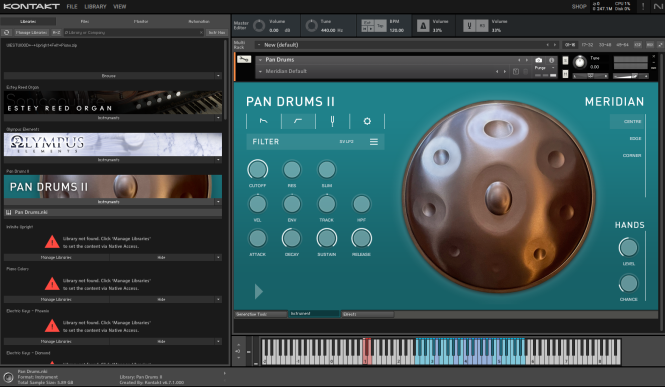Expand the Estey Reed Organ Instruments dropdown
This screenshot has width=665, height=387.
pyautogui.click(x=218, y=118)
